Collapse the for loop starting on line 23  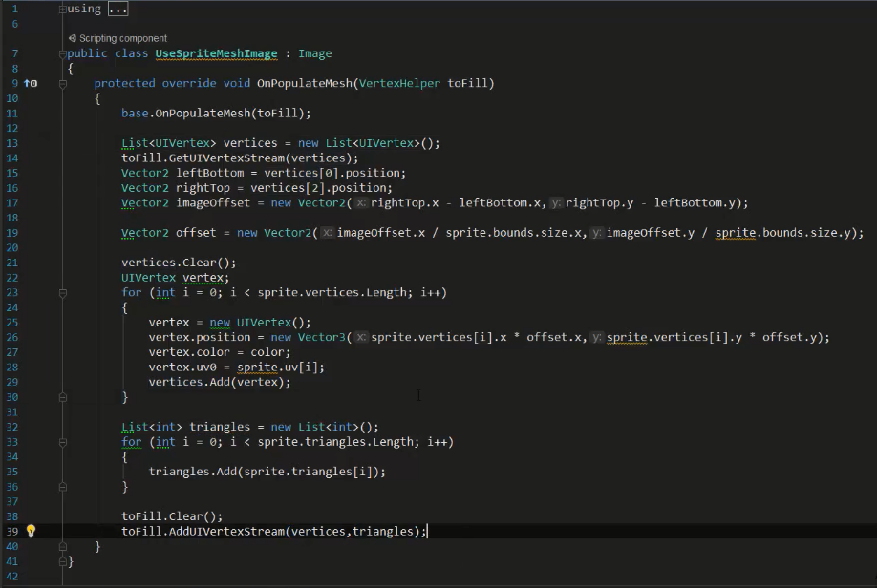(63, 293)
